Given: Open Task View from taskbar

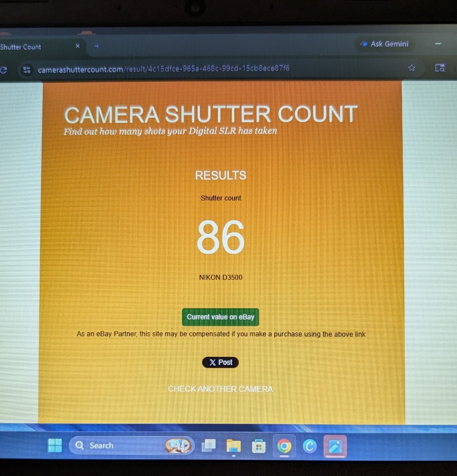Looking at the screenshot, I should [x=209, y=446].
